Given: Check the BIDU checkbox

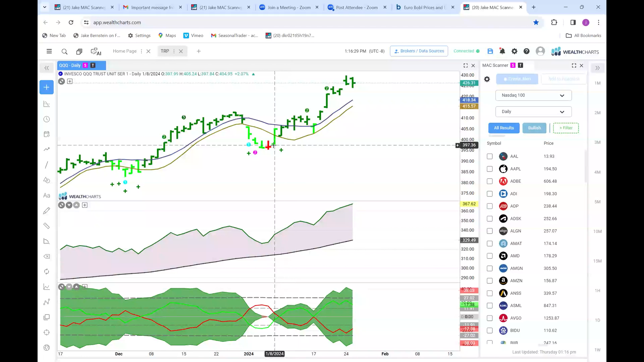Looking at the screenshot, I should coord(490,330).
